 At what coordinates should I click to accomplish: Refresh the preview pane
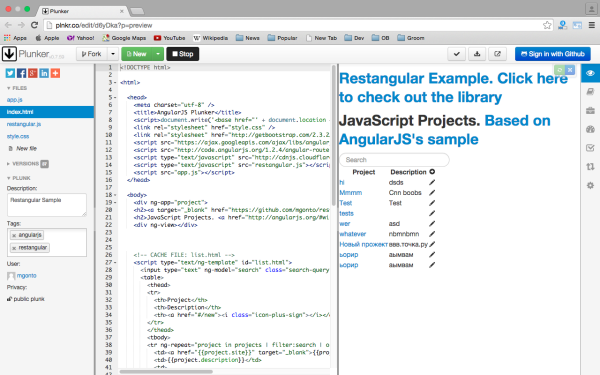(x=559, y=70)
